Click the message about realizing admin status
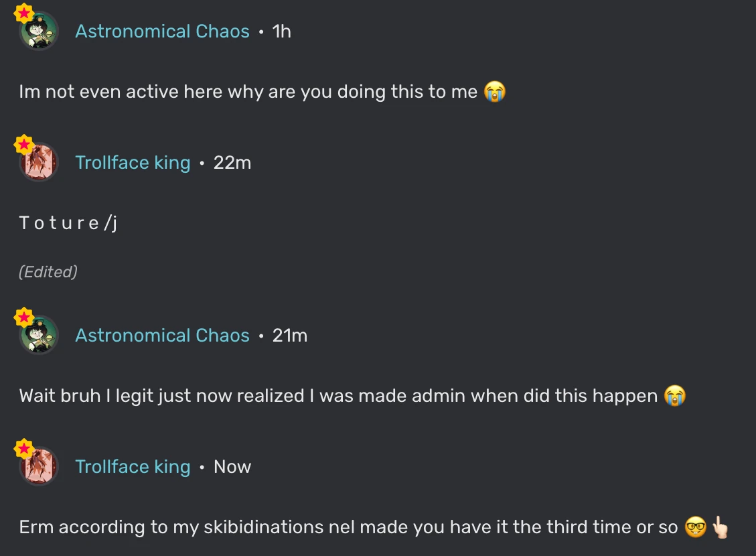 click(x=335, y=395)
